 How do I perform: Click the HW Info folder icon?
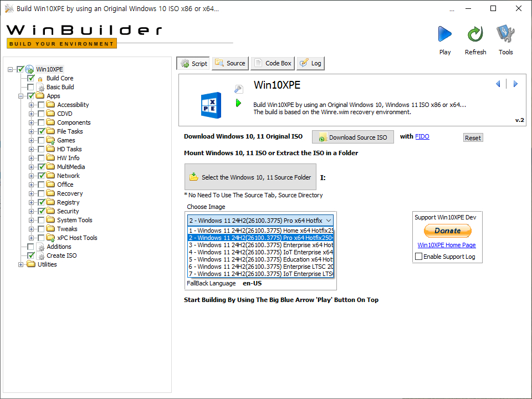point(50,158)
